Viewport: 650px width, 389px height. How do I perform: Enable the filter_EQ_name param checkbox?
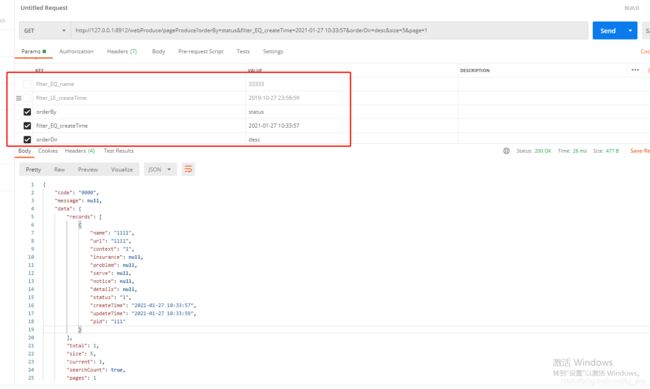point(27,84)
